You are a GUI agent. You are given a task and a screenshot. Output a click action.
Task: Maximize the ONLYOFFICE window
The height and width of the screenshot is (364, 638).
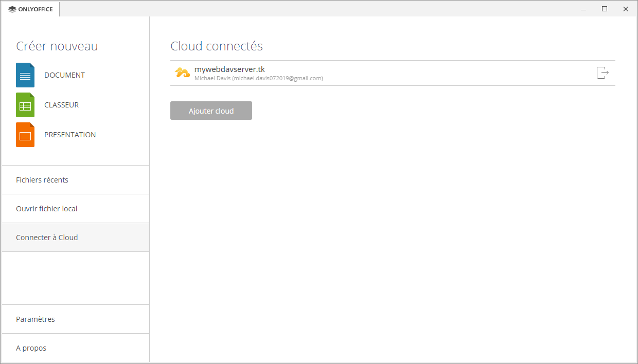click(x=605, y=9)
